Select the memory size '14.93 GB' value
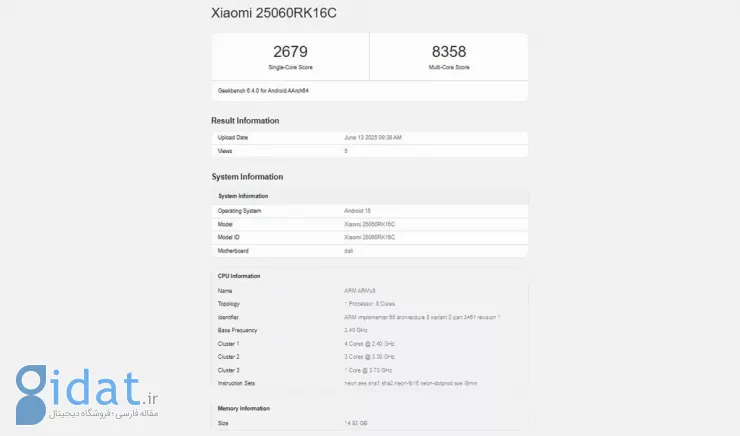This screenshot has height=436, width=740. pos(355,423)
